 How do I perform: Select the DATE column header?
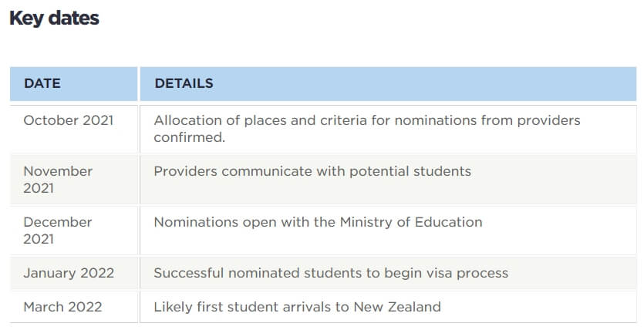coord(73,83)
